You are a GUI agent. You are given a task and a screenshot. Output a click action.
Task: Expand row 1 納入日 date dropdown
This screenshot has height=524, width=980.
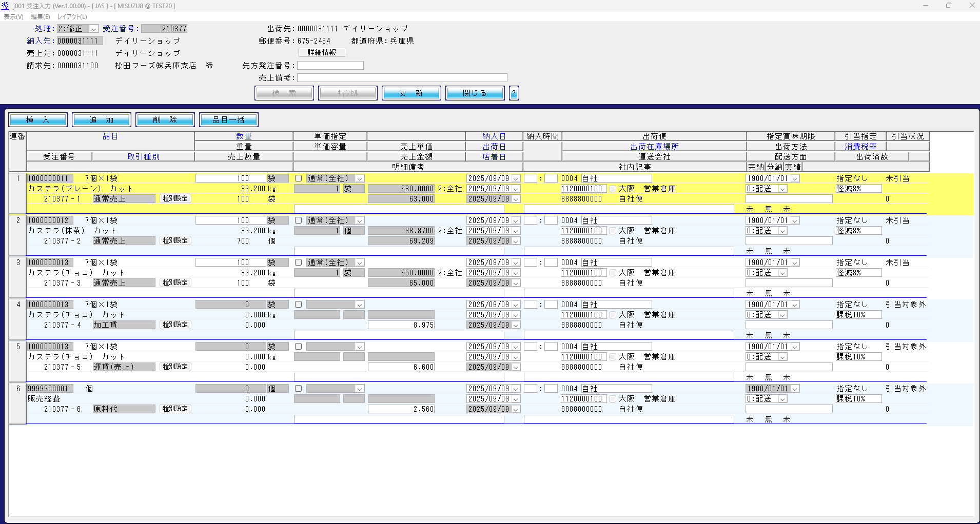tap(516, 178)
